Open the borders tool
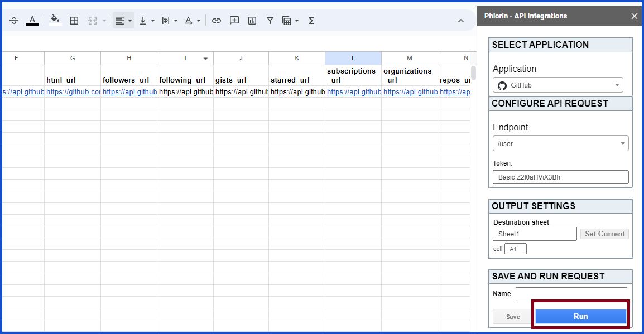Image resolution: width=644 pixels, height=334 pixels. (74, 21)
